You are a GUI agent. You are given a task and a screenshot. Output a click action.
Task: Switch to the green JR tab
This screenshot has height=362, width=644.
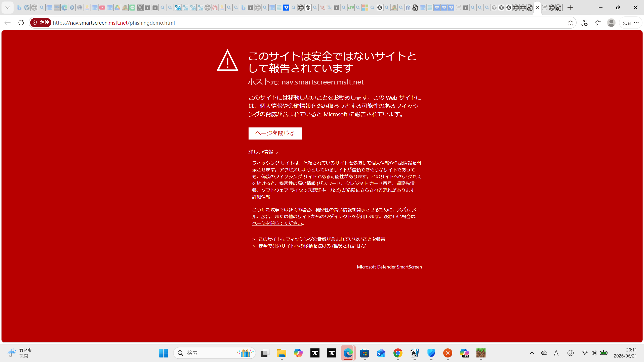pyautogui.click(x=351, y=8)
